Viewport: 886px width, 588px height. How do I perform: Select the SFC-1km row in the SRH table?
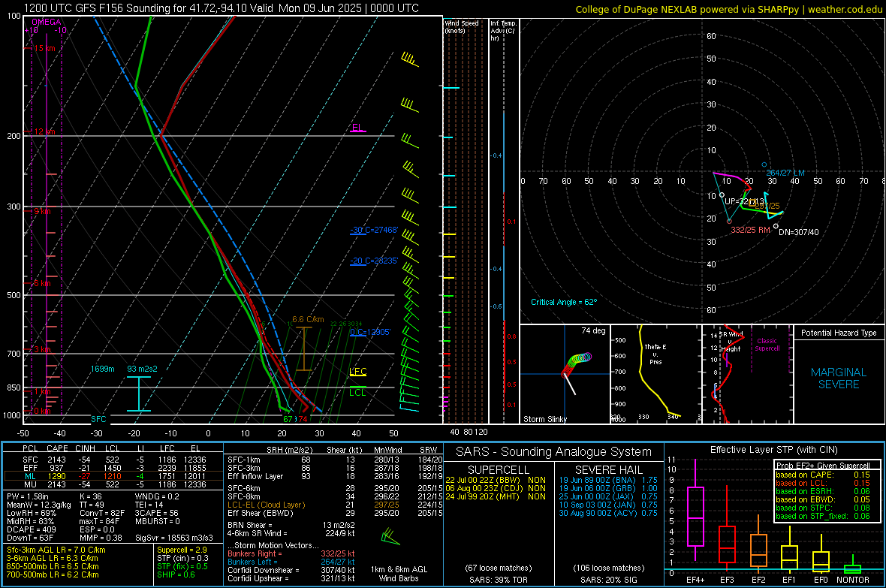(335, 460)
